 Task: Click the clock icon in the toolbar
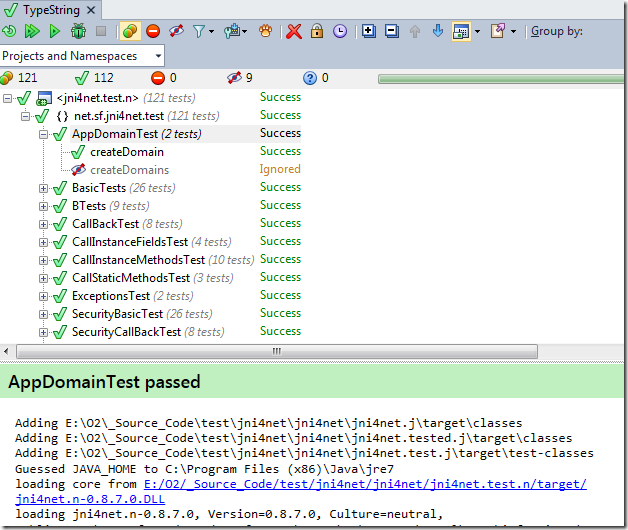point(340,32)
